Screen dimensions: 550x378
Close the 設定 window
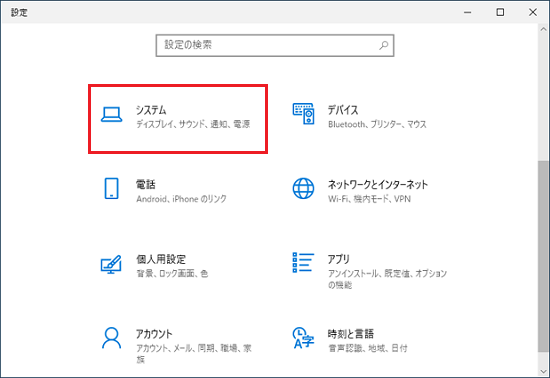click(532, 12)
